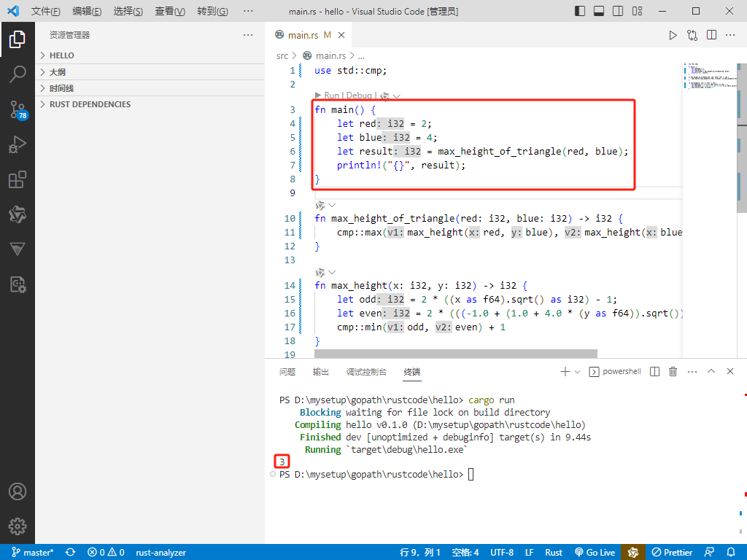Toggle bottom panel layout icon
This screenshot has width=747, height=560.
[x=599, y=11]
